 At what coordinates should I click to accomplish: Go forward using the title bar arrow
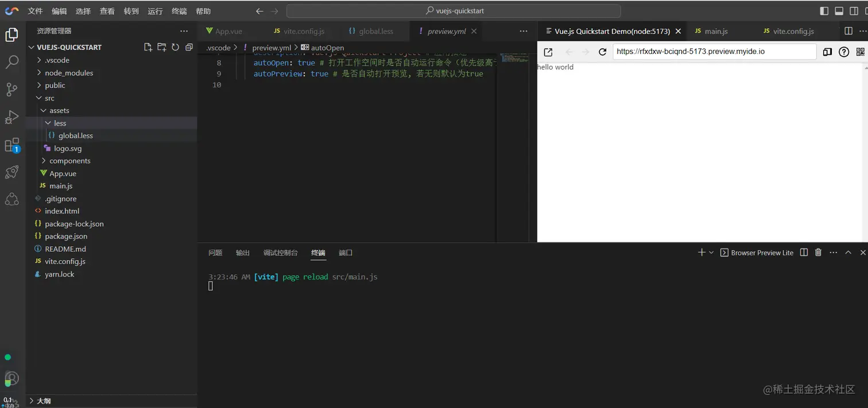click(274, 11)
